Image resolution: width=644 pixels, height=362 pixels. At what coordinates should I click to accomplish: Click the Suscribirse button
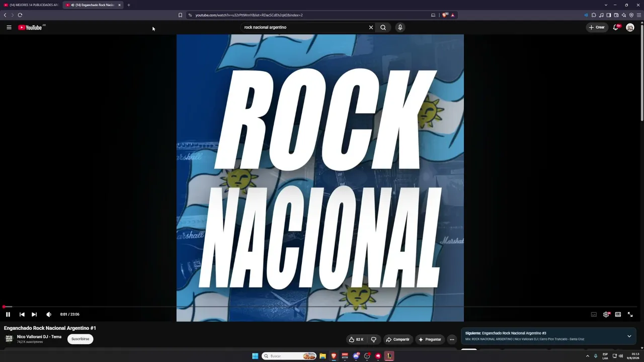pyautogui.click(x=80, y=339)
